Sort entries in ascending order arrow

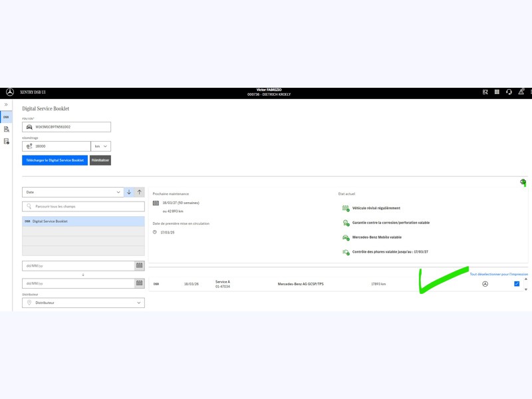[139, 192]
